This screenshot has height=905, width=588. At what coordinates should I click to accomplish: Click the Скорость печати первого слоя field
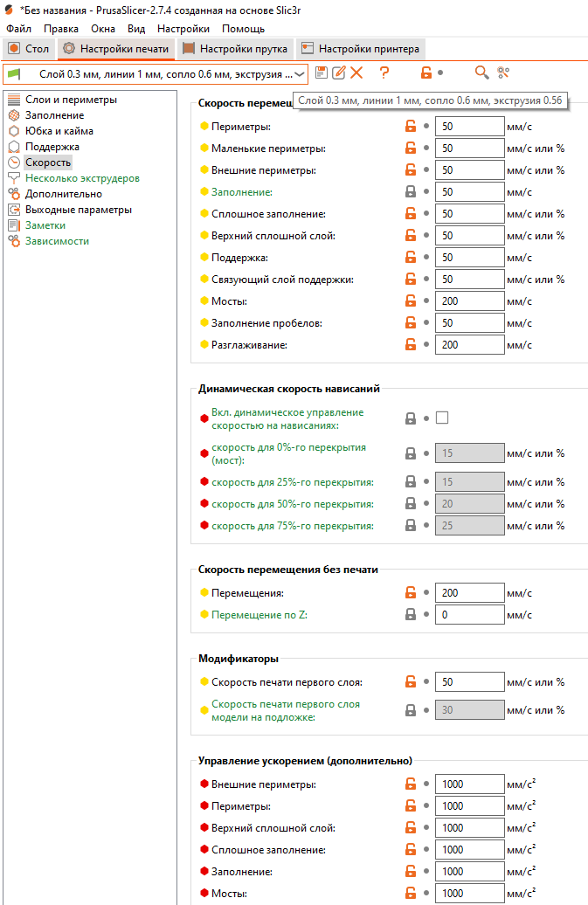point(470,682)
